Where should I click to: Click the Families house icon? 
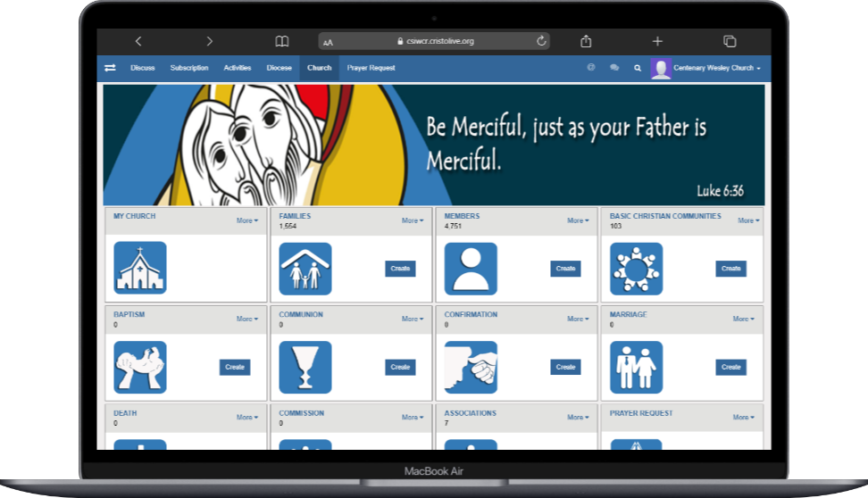(305, 268)
